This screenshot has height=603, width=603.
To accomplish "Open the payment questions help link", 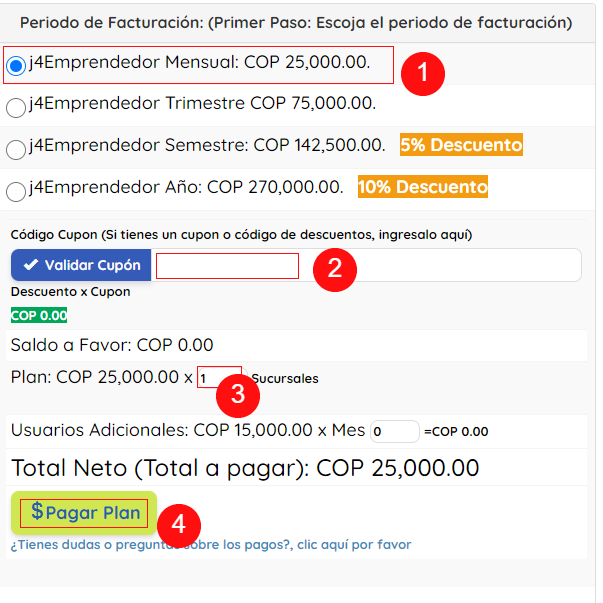I will coord(211,545).
